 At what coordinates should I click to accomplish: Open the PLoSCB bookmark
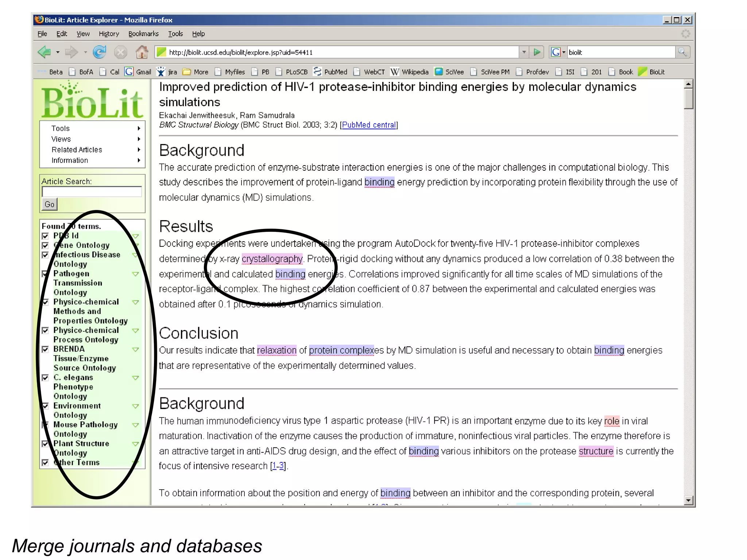(291, 72)
